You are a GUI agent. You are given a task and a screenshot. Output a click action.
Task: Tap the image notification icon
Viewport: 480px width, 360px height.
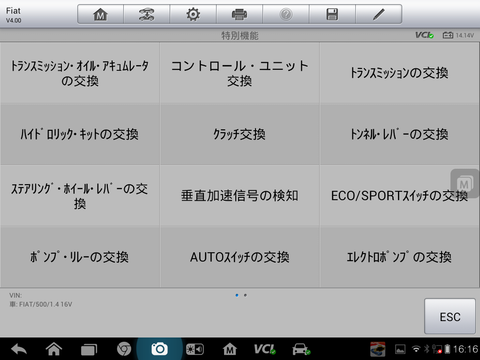click(x=400, y=349)
